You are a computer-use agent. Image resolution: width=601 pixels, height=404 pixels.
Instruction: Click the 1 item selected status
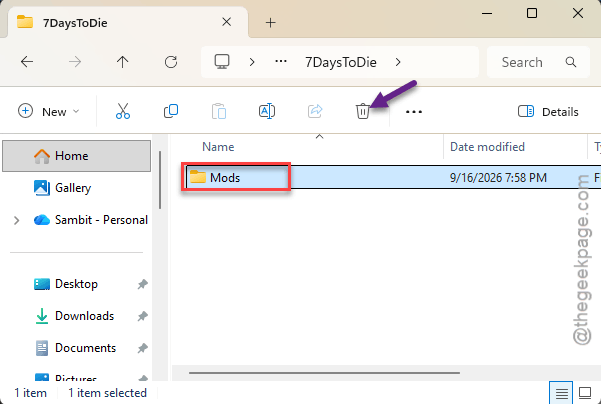pyautogui.click(x=107, y=393)
